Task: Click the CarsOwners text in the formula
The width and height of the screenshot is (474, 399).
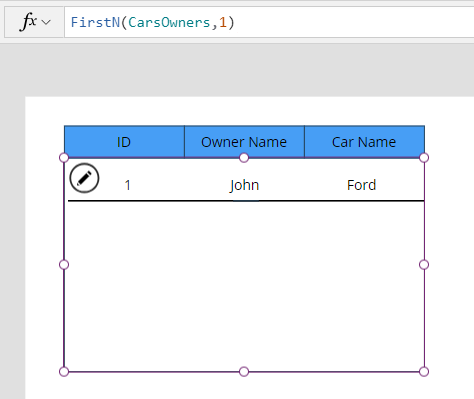Action: click(x=169, y=22)
